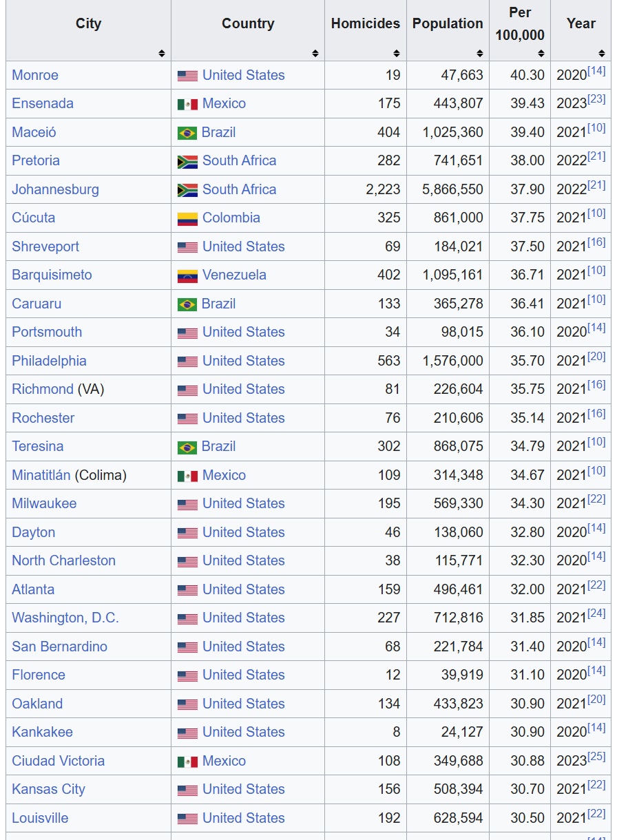Open the Washington, D.C. city link

click(65, 618)
